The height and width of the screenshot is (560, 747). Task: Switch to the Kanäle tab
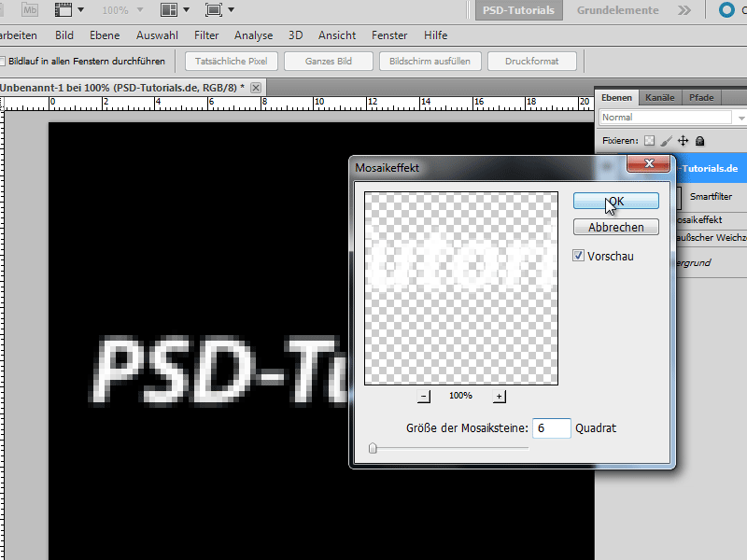point(660,98)
